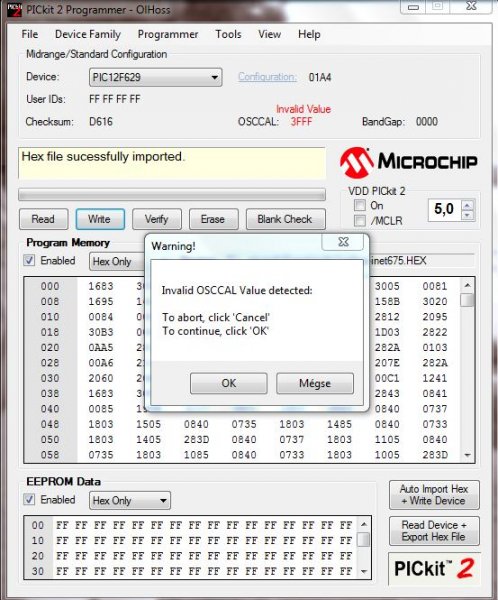498x600 pixels.
Task: Open the Programmer menu
Action: (x=168, y=34)
